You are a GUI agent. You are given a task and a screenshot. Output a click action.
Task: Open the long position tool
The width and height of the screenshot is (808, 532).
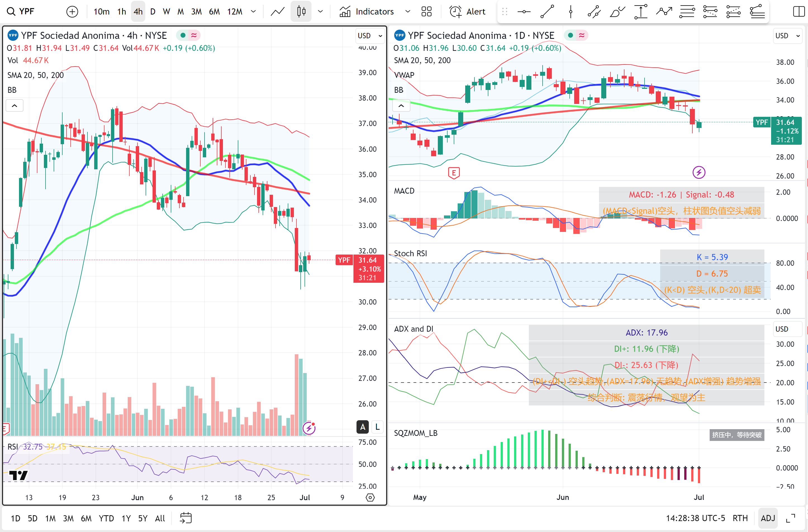[641, 11]
